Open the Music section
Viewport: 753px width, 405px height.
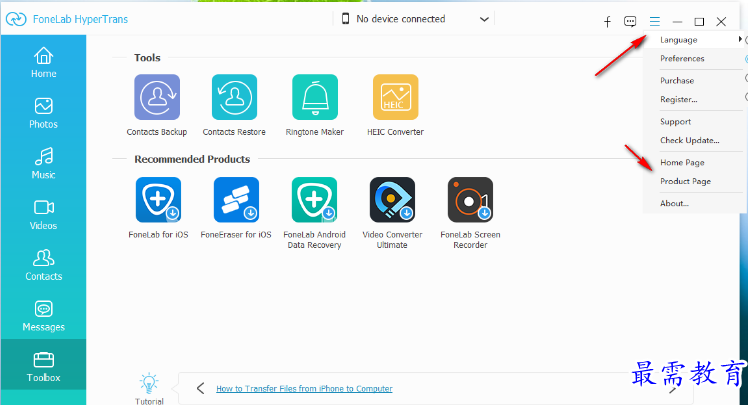(x=44, y=164)
